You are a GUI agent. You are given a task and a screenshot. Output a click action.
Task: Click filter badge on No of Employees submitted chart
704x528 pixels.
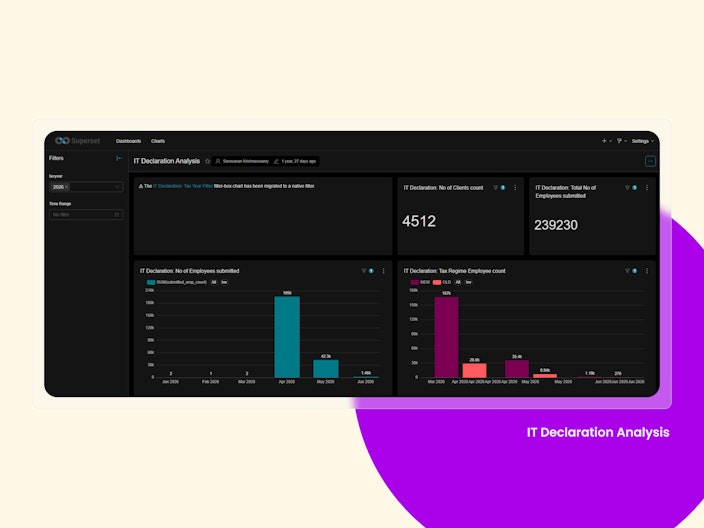point(371,271)
